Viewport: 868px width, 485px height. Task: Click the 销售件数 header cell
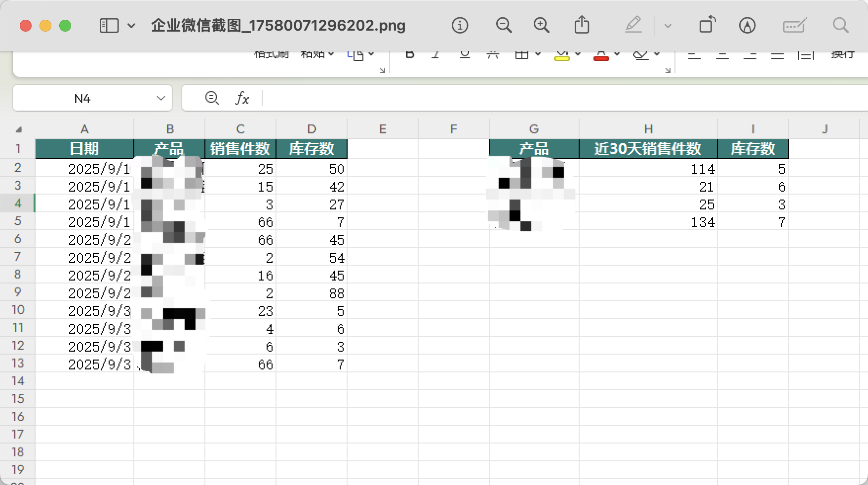click(240, 149)
